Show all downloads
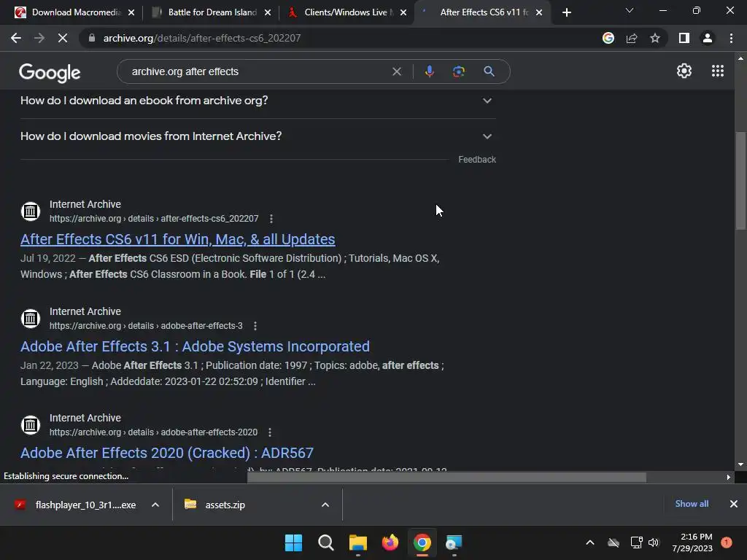The height and width of the screenshot is (560, 747). [692, 504]
